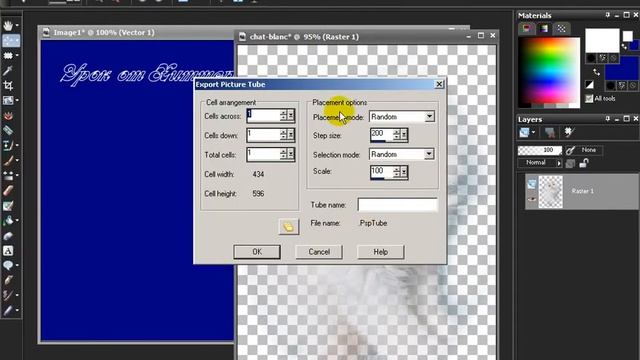Click black-and-white reset materials icon

590,84
